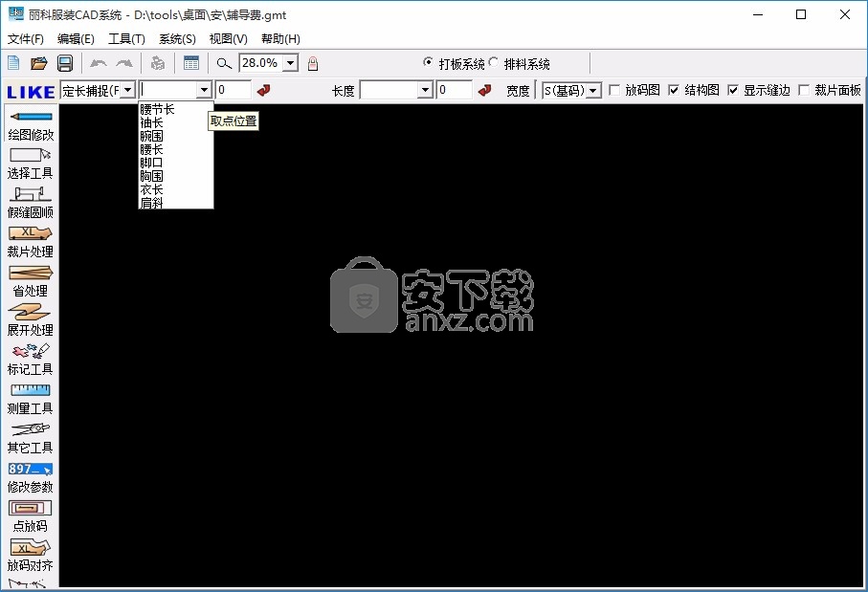Expand the 长度 combo box

[x=425, y=90]
